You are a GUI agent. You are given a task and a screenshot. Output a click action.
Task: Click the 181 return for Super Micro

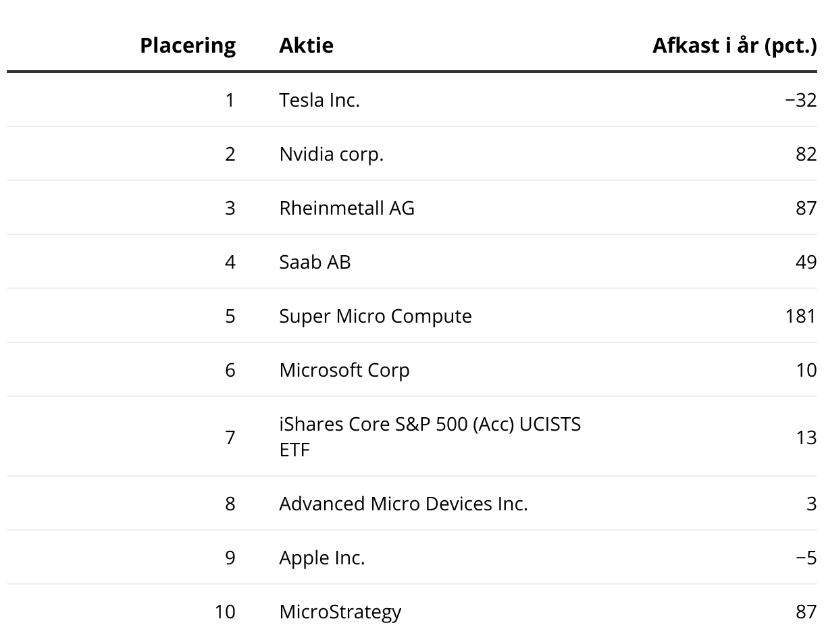click(x=801, y=316)
